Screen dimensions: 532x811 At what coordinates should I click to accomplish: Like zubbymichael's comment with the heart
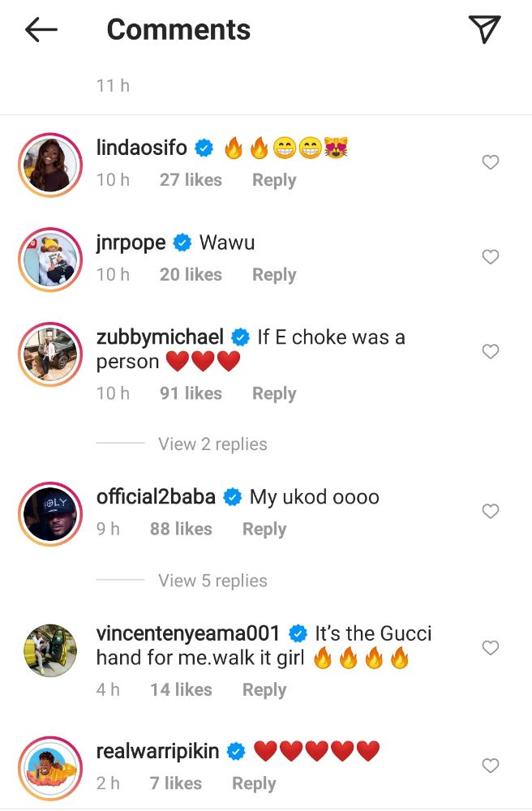click(490, 352)
